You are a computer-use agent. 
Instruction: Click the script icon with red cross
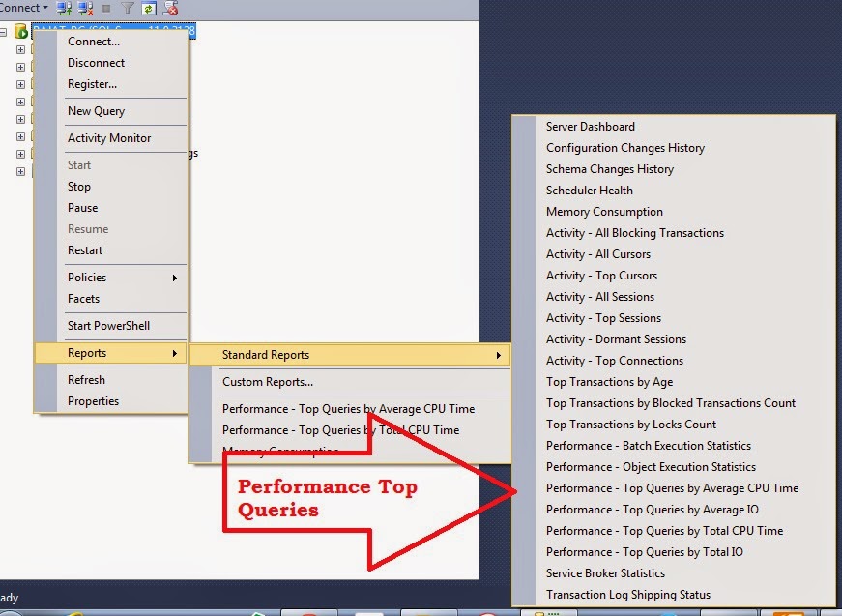click(x=170, y=8)
